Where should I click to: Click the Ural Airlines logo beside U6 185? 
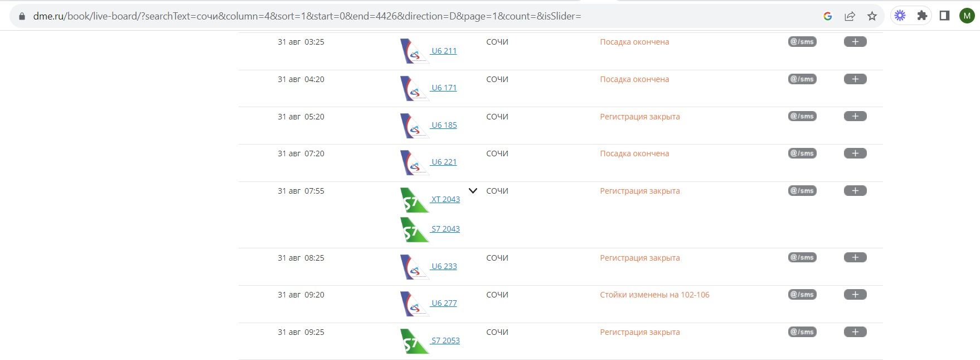[x=414, y=126]
